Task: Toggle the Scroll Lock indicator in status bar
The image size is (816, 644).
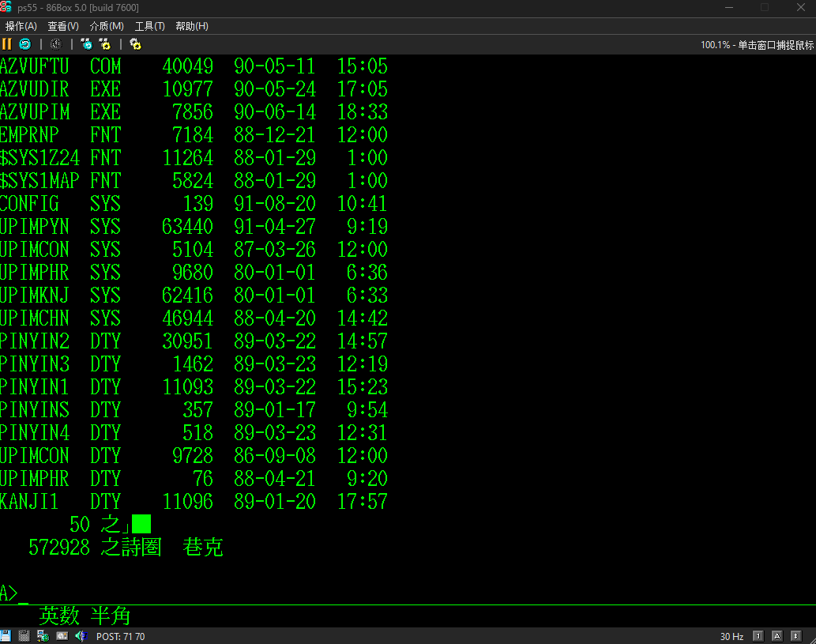Action: point(795,636)
